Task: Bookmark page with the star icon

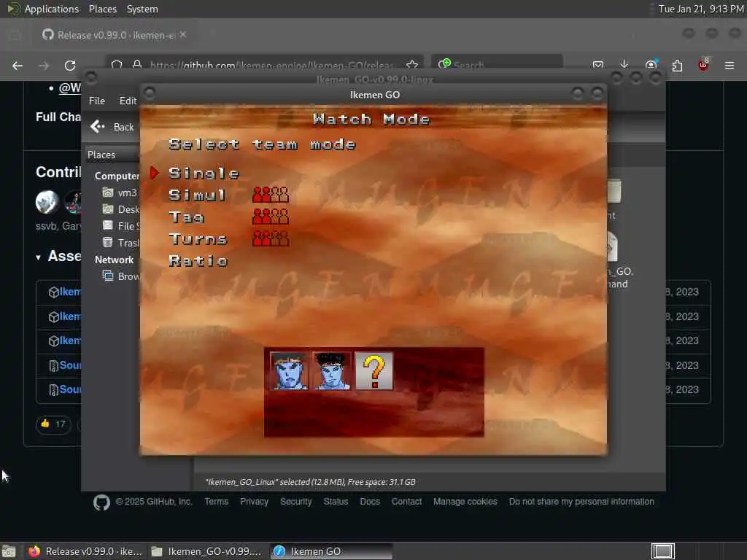Action: (412, 65)
